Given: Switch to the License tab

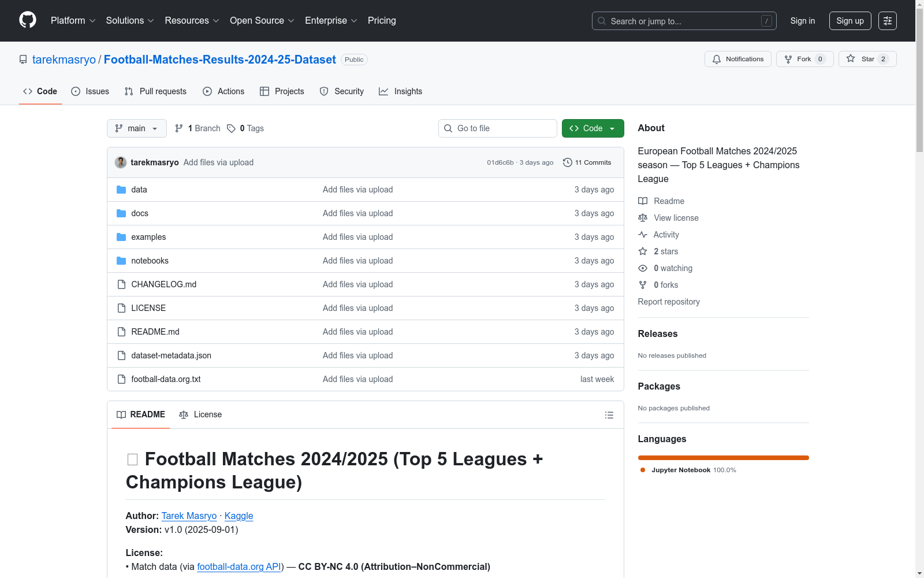Looking at the screenshot, I should click(x=200, y=414).
